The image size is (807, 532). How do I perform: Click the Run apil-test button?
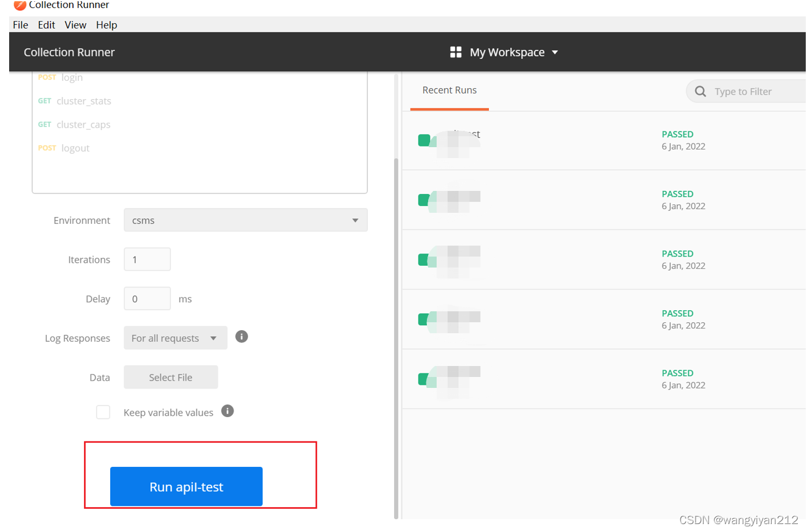point(186,486)
